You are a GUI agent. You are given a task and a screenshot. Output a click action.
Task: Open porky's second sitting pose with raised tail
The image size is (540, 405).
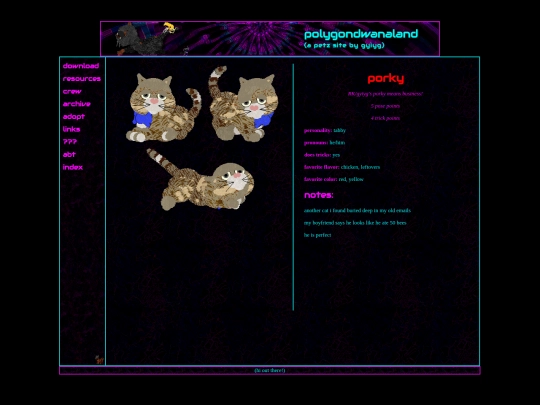click(242, 104)
